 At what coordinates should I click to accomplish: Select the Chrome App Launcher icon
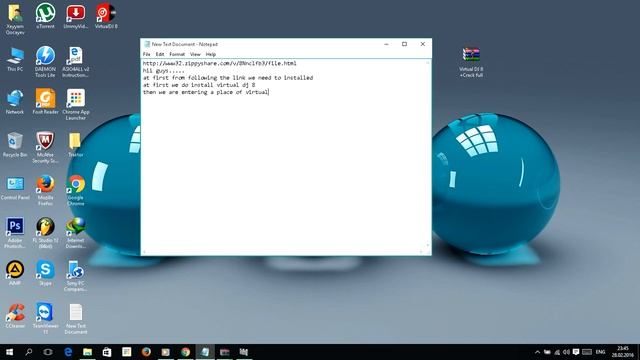pos(76,104)
